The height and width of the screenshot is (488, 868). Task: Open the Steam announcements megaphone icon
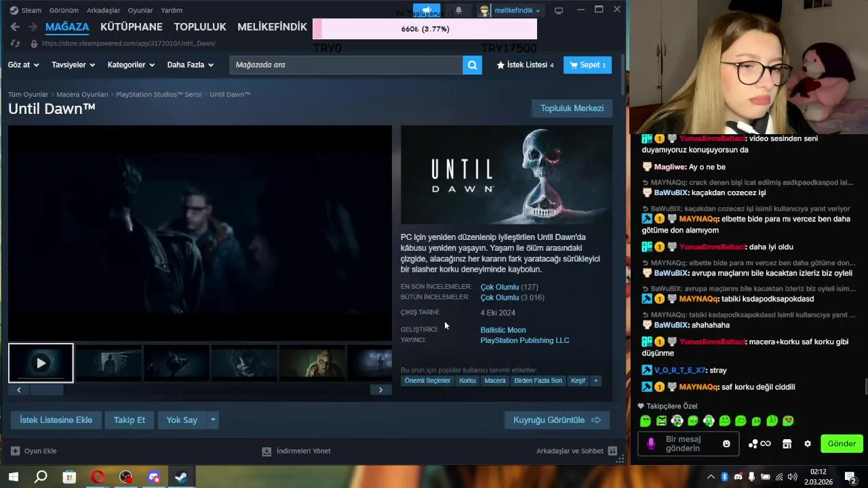427,10
